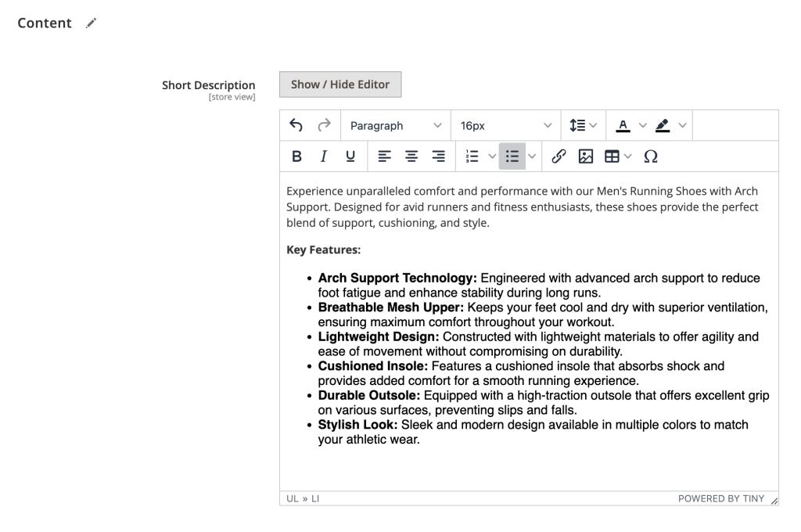The height and width of the screenshot is (532, 801).
Task: Apply Bold formatting
Action: coord(296,156)
